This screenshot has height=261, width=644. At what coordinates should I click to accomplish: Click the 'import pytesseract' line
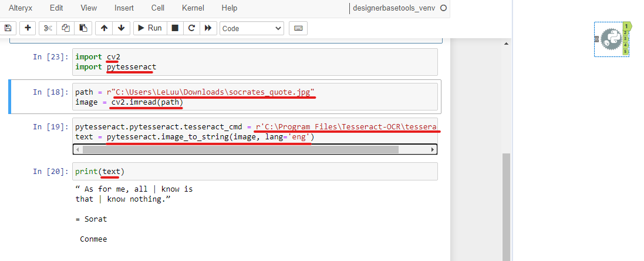[116, 66]
